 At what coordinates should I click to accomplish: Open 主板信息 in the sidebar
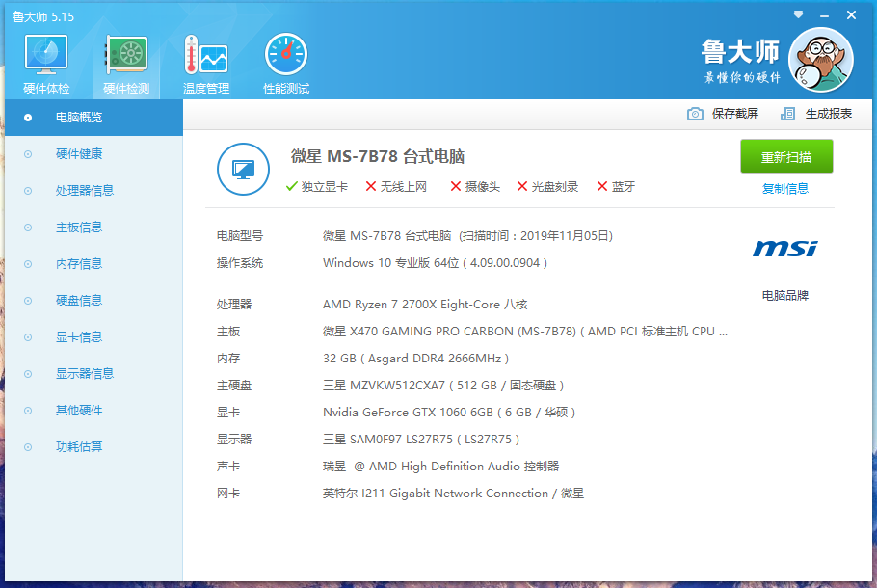[94, 227]
